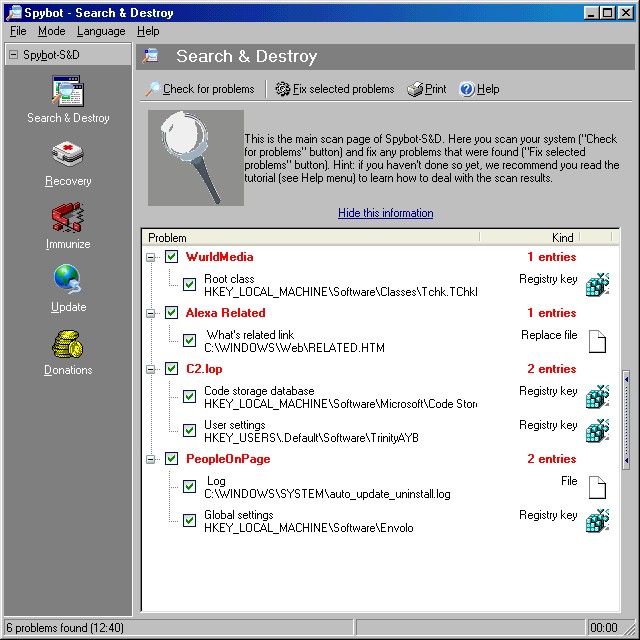Click the Spybot title bar application icon
The height and width of the screenshot is (640, 640).
coord(14,13)
